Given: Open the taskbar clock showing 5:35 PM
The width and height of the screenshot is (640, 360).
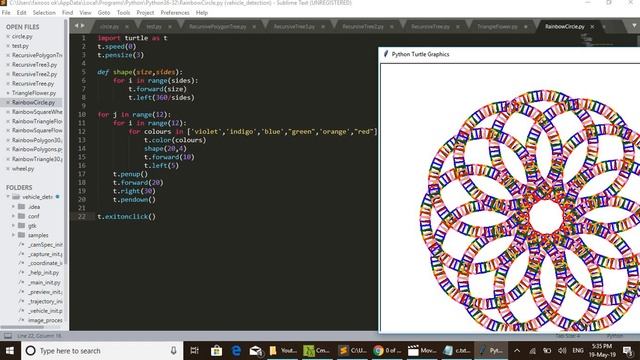Looking at the screenshot, I should pos(602,351).
